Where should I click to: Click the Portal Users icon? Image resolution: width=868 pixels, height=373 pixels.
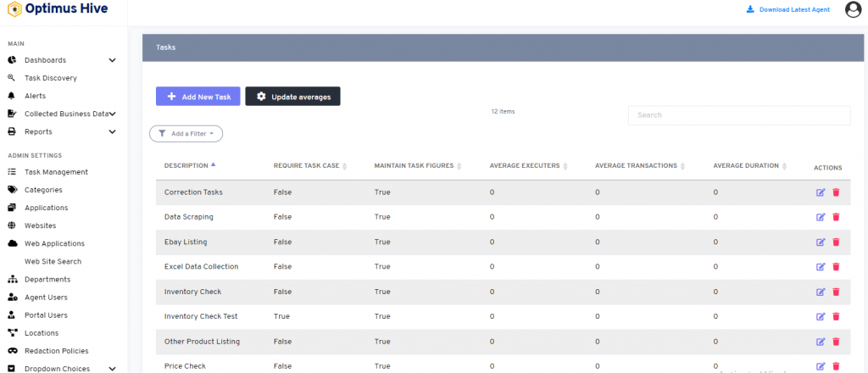coord(12,315)
